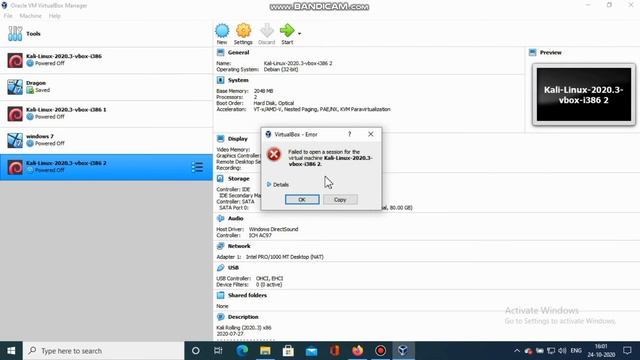Image resolution: width=640 pixels, height=360 pixels.
Task: Open Task View on the taskbar
Action: (218, 351)
